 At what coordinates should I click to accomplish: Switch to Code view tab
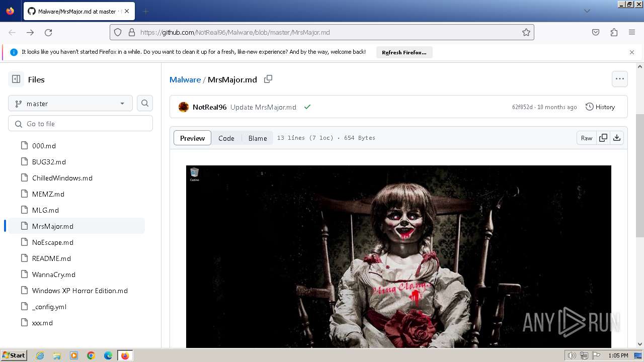(226, 138)
